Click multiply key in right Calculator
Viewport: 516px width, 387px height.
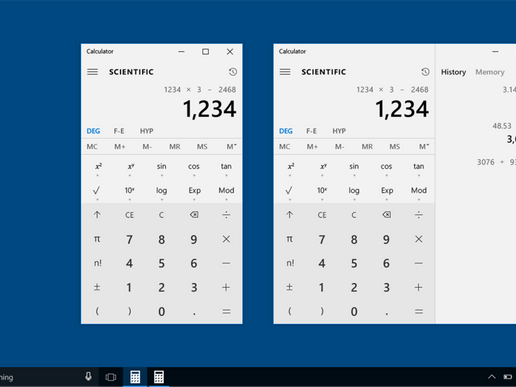point(419,239)
